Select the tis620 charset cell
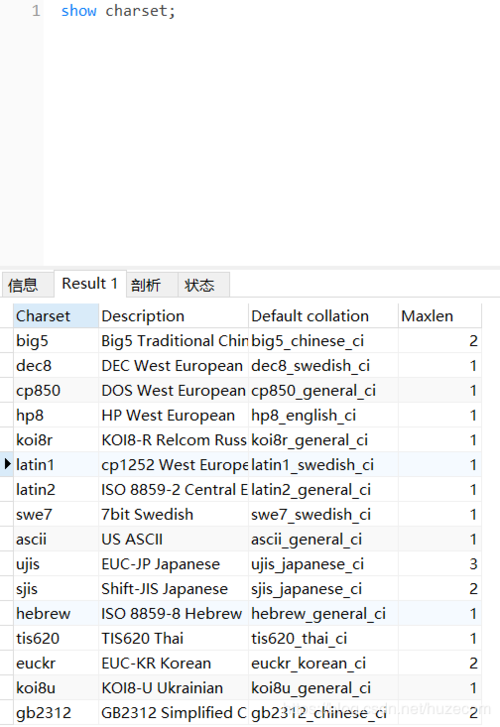Screen dimensions: 500x727 click(56, 638)
